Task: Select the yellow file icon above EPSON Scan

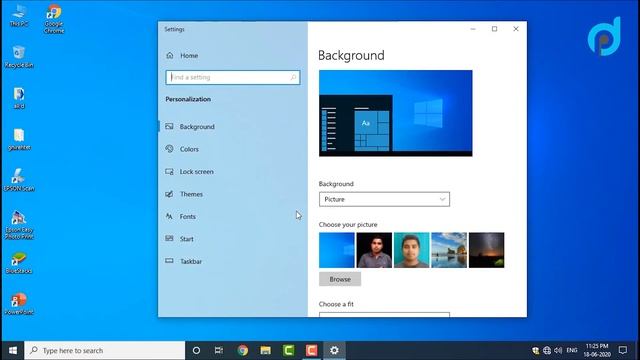Action: [x=19, y=139]
